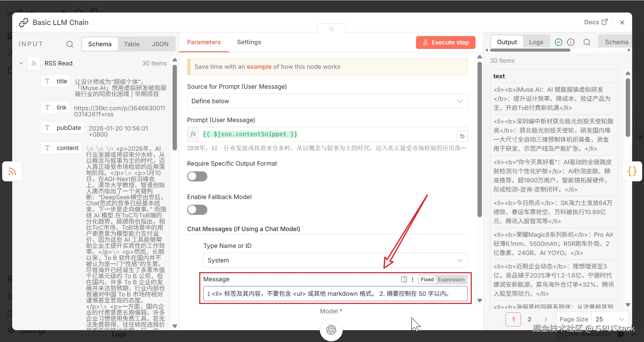This screenshot has height=342, width=644.
Task: Open the Type Name or ID System dropdown
Action: coord(335,260)
